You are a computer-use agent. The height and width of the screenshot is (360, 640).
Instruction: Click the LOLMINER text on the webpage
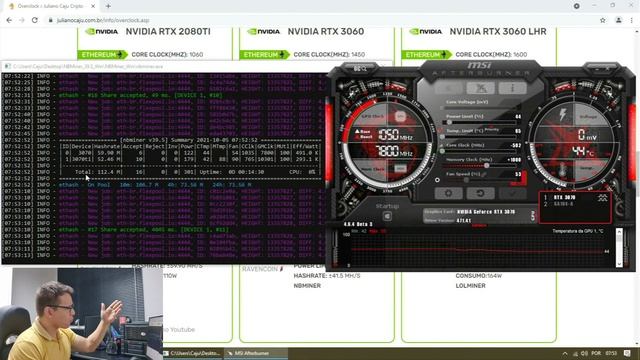(470, 286)
